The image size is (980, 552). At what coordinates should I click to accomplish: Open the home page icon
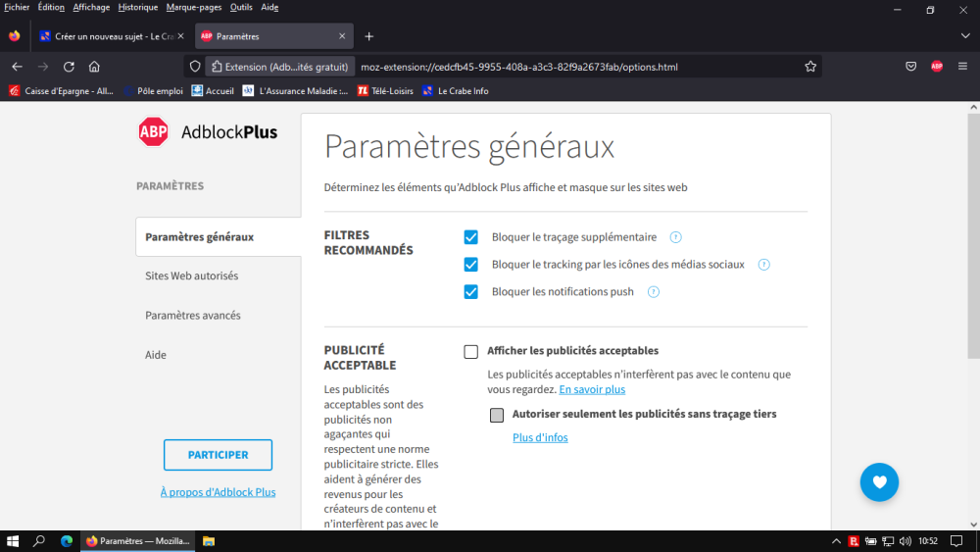[x=94, y=67]
